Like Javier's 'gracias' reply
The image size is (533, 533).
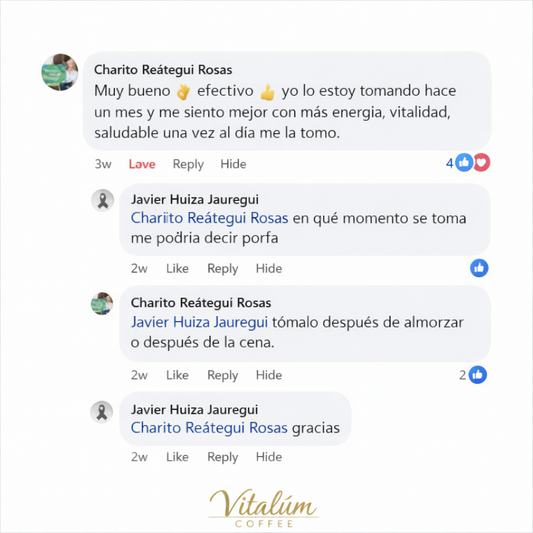(177, 457)
